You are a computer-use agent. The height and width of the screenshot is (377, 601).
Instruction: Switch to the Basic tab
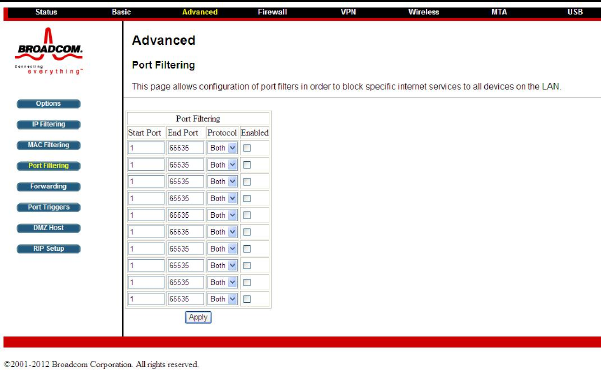pos(121,12)
